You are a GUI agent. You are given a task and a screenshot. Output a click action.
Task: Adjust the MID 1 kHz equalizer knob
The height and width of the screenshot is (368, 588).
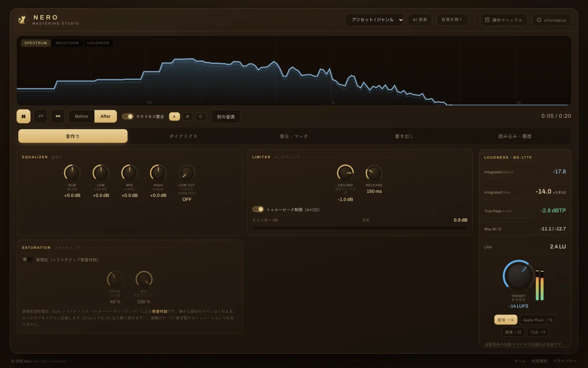tap(129, 173)
